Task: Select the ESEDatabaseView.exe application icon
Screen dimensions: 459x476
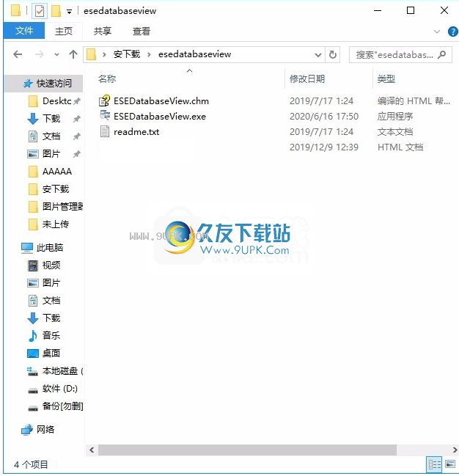Action: coord(105,116)
